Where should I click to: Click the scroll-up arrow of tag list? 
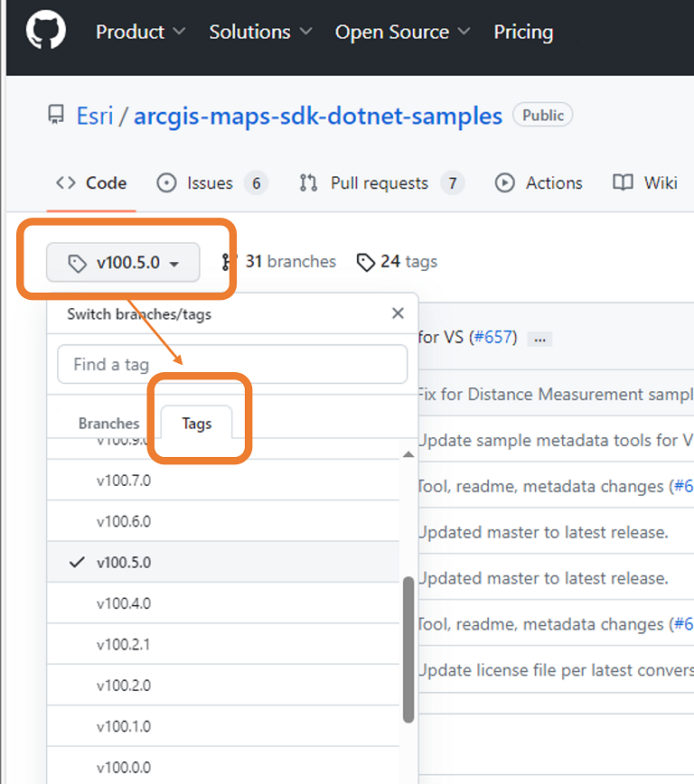[408, 454]
